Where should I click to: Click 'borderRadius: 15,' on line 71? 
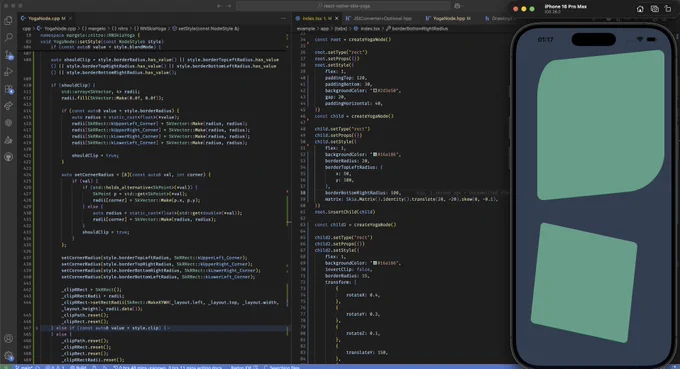tap(347, 276)
